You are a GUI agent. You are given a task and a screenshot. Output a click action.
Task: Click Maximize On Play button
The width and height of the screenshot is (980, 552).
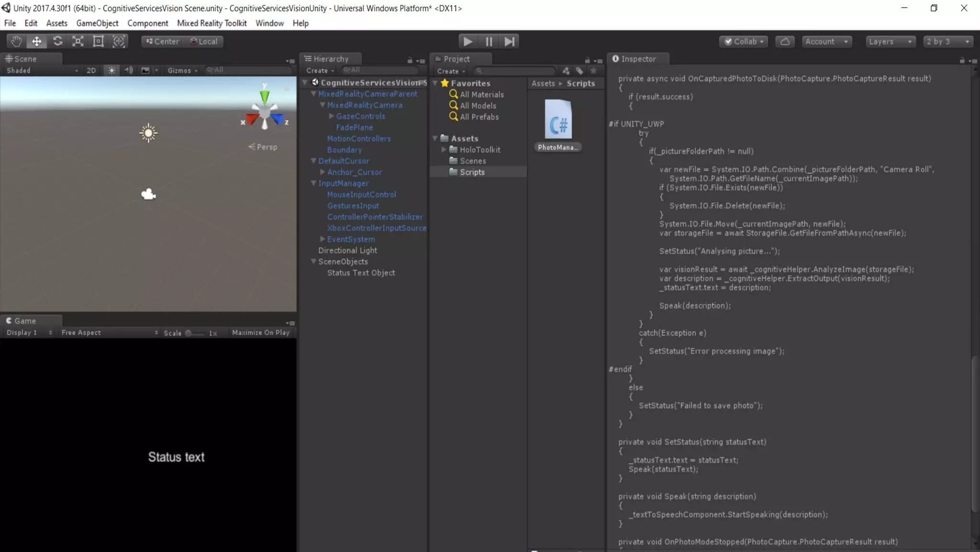(x=260, y=332)
